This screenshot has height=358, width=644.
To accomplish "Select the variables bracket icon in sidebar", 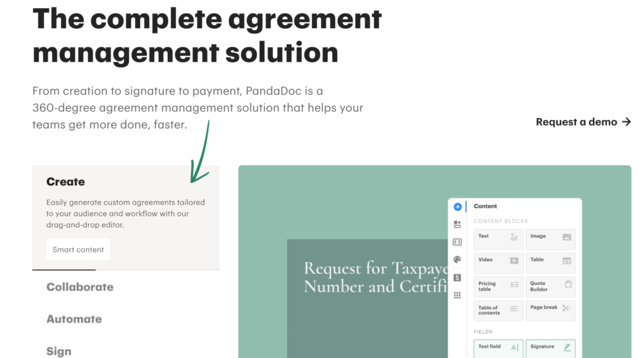I will [x=457, y=242].
